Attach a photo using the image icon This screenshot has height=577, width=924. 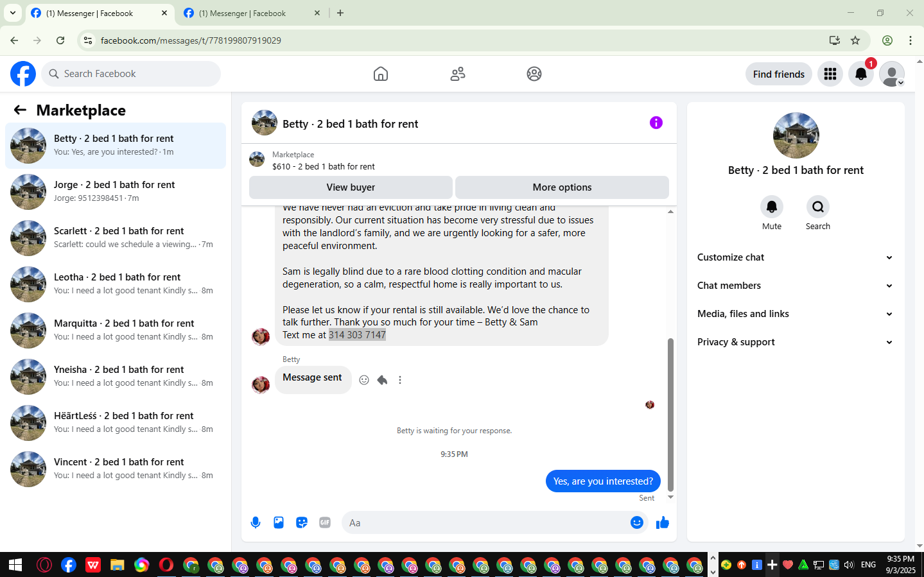tap(279, 522)
